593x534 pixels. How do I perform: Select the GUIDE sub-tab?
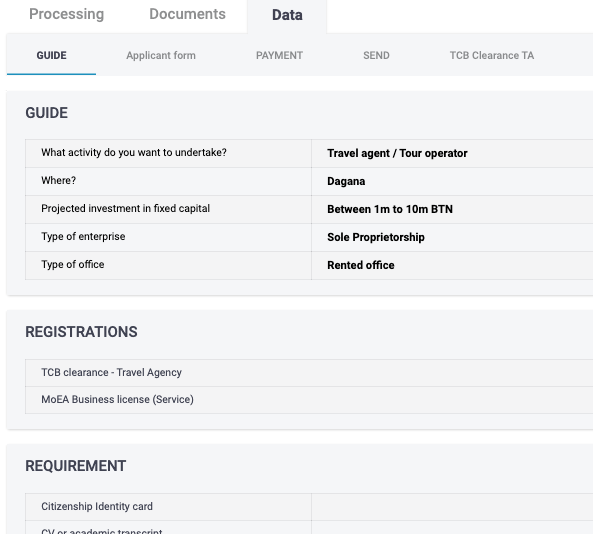click(51, 56)
